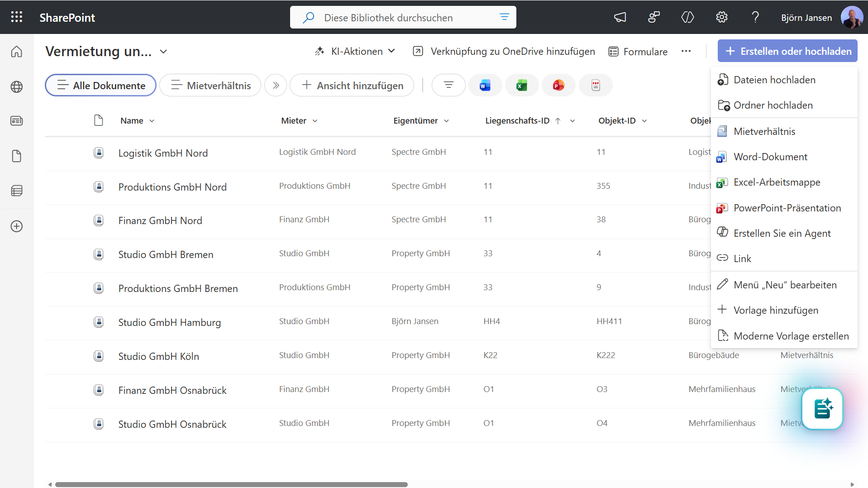
Task: Click the globe icon in sidebar
Action: (x=17, y=87)
